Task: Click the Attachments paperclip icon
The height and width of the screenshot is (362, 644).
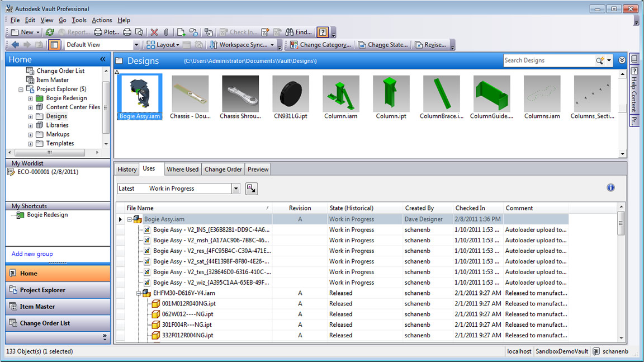Action: pos(167,32)
